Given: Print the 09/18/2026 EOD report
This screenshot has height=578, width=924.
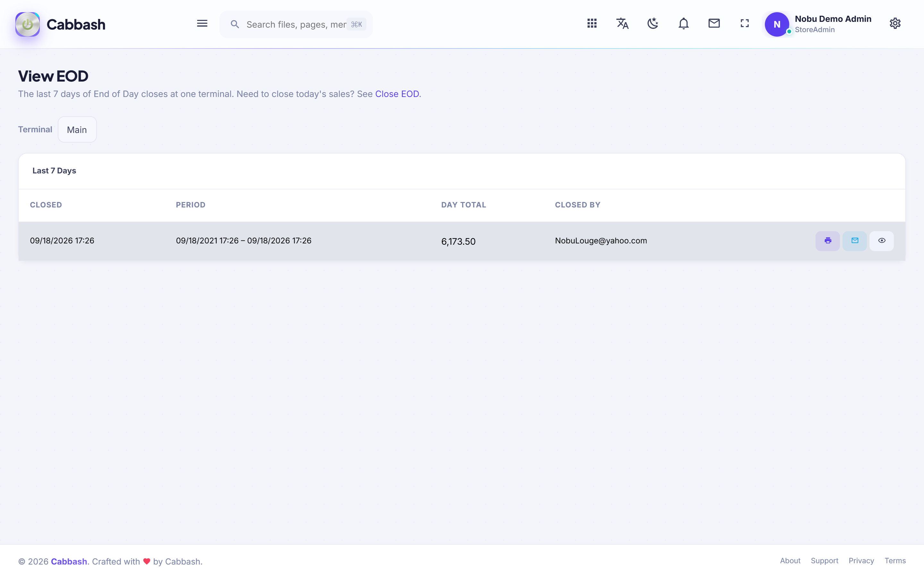Looking at the screenshot, I should [x=827, y=241].
